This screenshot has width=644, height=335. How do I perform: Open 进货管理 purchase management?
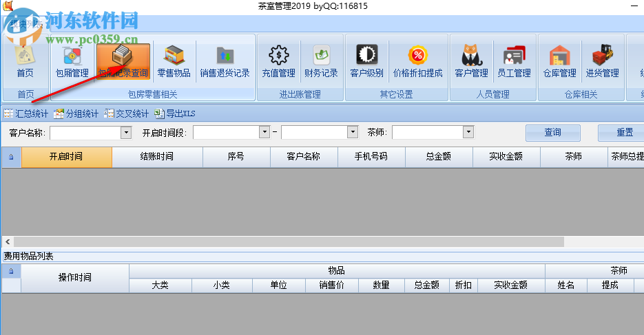tap(602, 61)
